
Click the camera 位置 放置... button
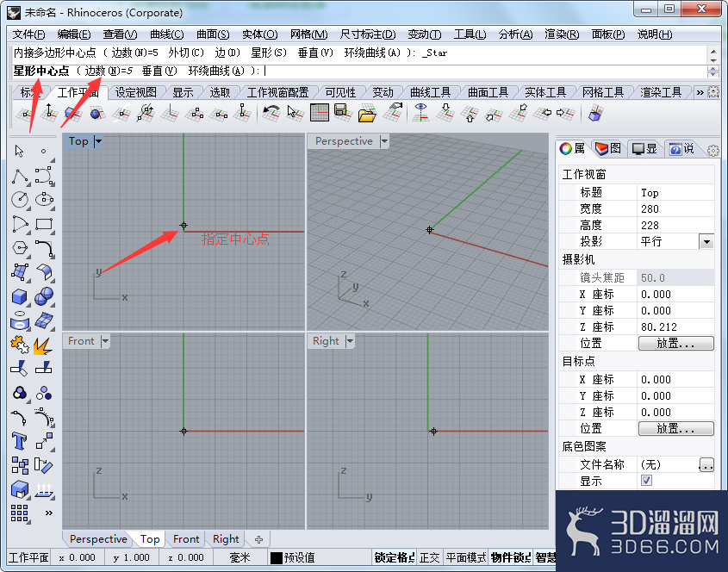tap(676, 343)
